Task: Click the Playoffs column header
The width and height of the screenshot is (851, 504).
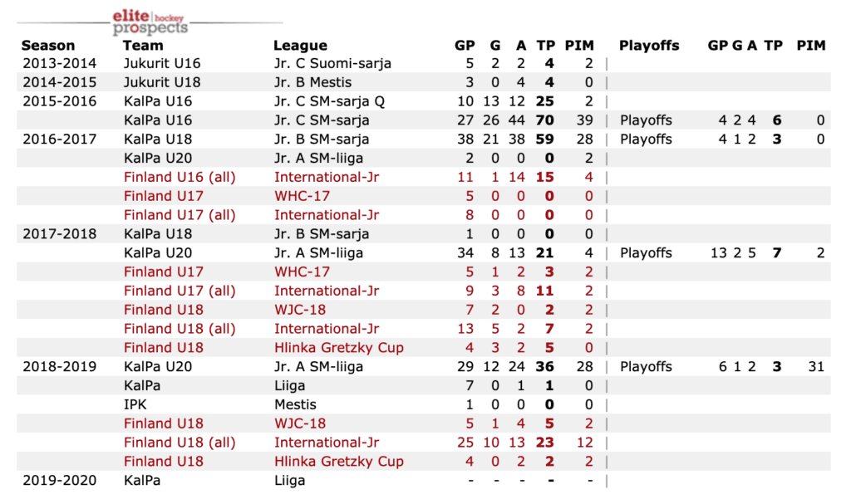Action: pyautogui.click(x=649, y=46)
